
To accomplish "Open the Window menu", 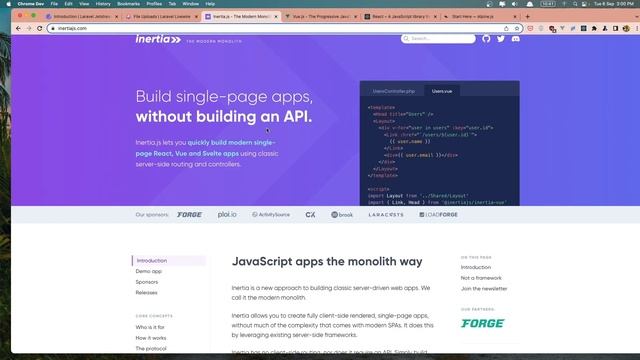I will (190, 4).
